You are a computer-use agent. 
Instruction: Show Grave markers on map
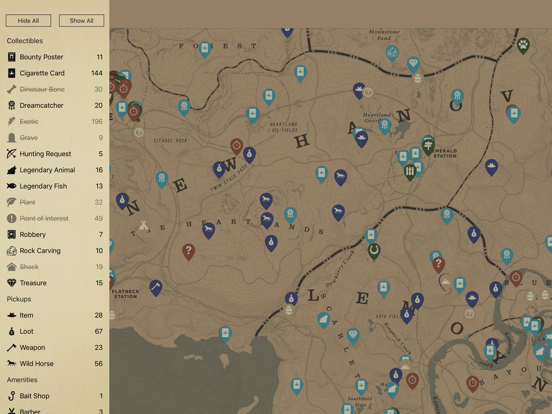click(x=55, y=138)
